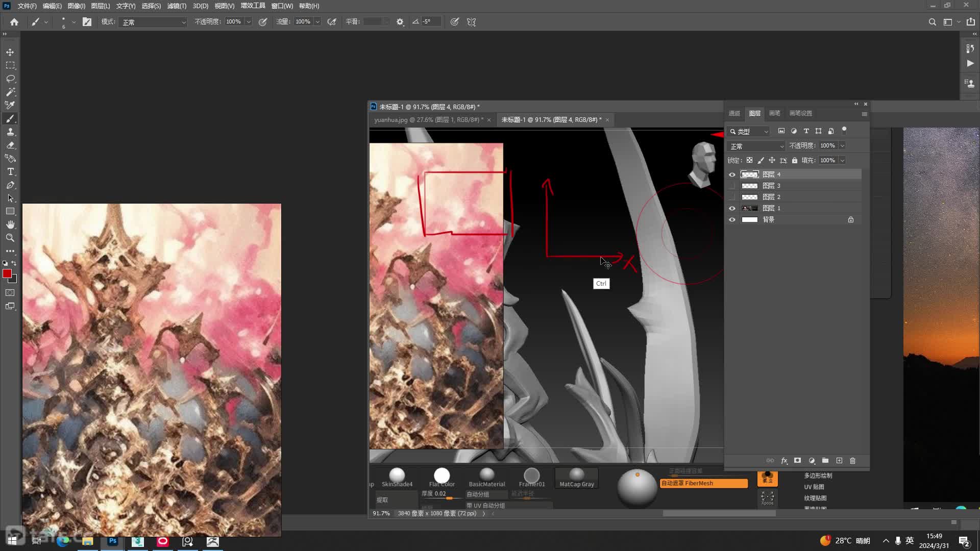Open smoothing options gear
This screenshot has height=551, width=980.
(x=400, y=22)
